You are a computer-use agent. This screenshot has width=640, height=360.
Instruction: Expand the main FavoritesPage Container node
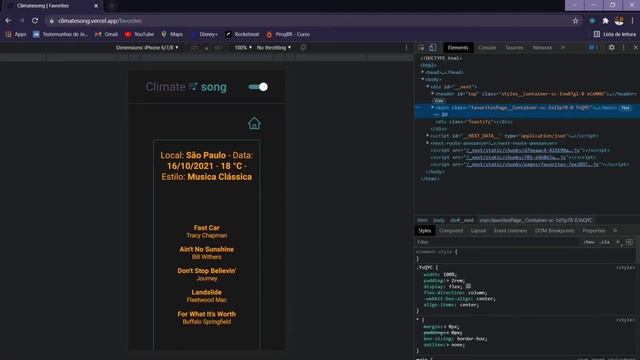pyautogui.click(x=433, y=108)
